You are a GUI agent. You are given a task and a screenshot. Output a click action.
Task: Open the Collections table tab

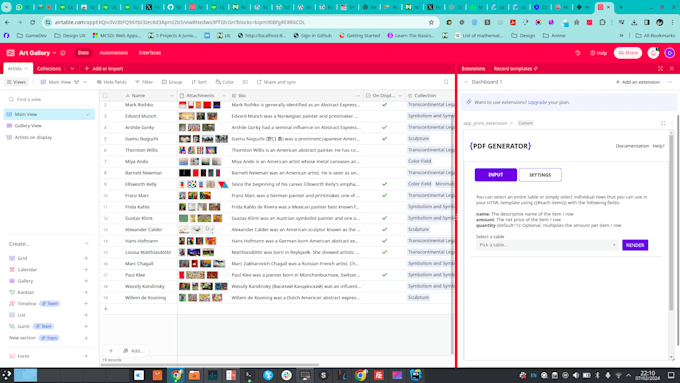coord(49,69)
